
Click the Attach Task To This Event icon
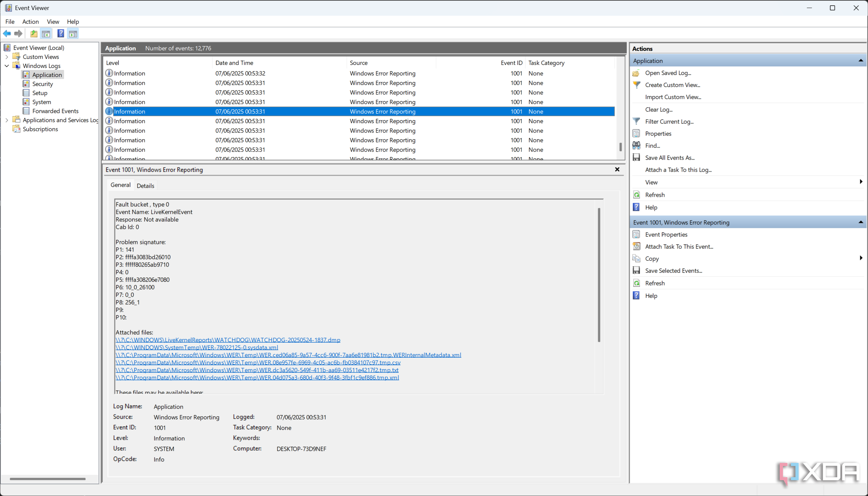coord(636,246)
